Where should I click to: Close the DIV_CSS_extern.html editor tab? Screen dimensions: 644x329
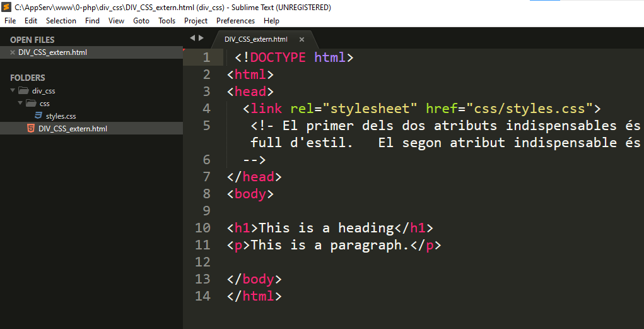pos(302,39)
